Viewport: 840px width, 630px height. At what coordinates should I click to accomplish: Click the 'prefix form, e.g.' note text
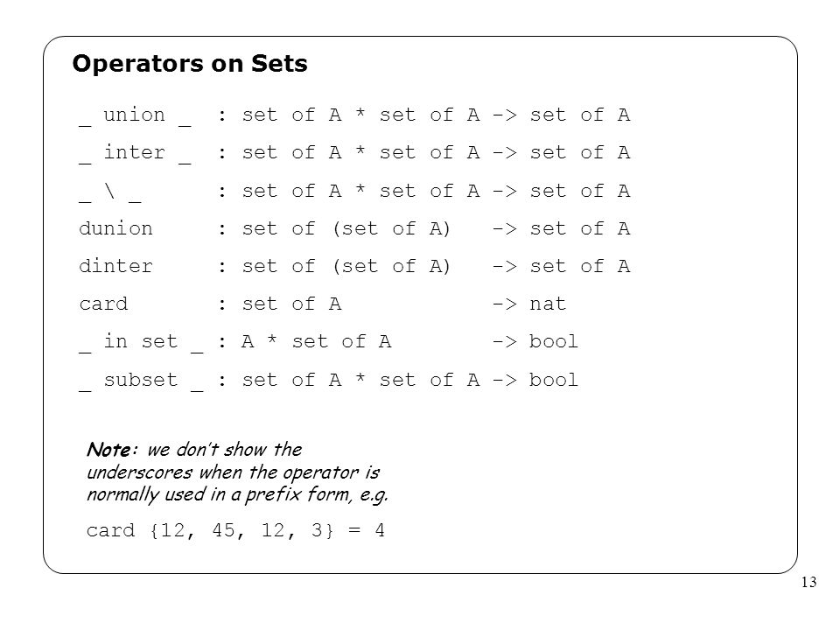point(316,493)
